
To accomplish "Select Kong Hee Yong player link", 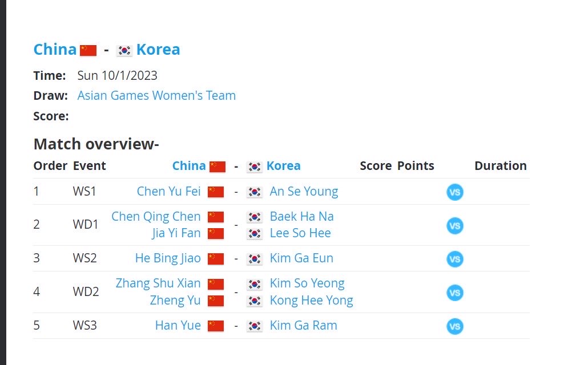I will (x=311, y=300).
